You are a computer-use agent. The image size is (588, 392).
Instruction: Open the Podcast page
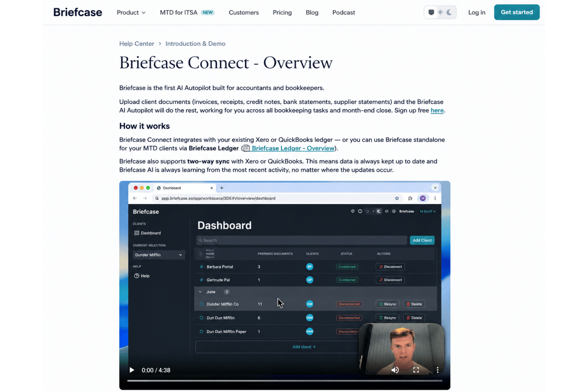click(344, 12)
